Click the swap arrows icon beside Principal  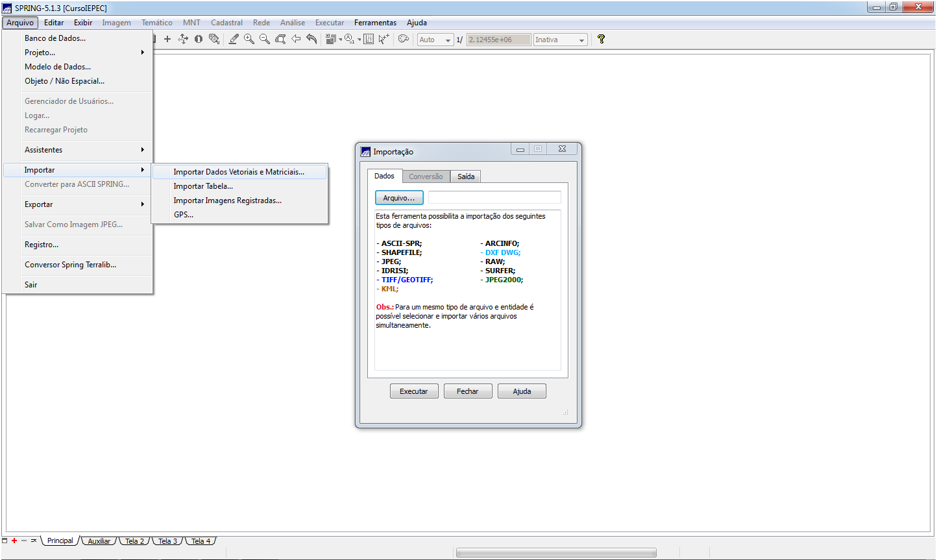34,541
